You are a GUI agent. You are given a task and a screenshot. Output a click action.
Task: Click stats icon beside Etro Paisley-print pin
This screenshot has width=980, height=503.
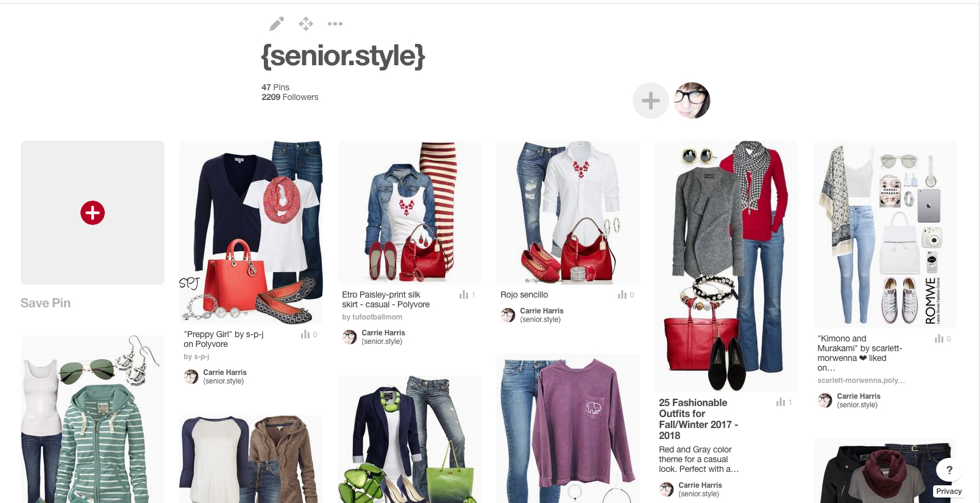(x=464, y=294)
